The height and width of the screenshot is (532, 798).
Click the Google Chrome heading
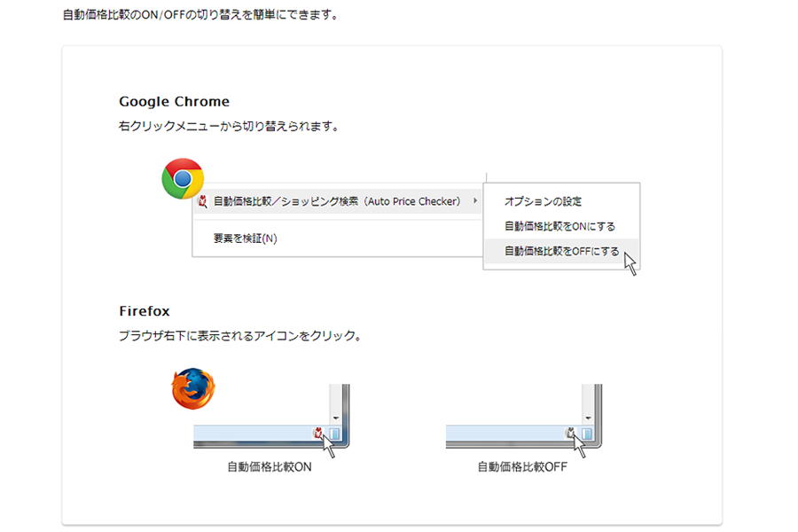pyautogui.click(x=174, y=102)
